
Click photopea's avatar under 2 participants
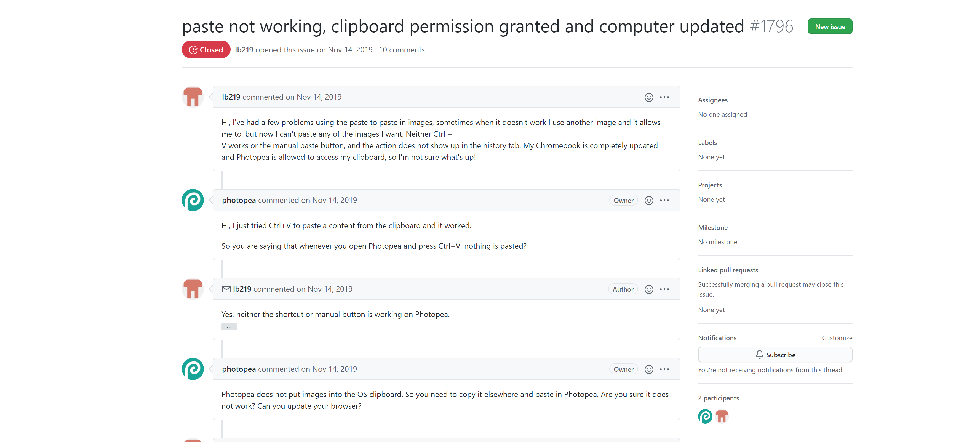705,416
